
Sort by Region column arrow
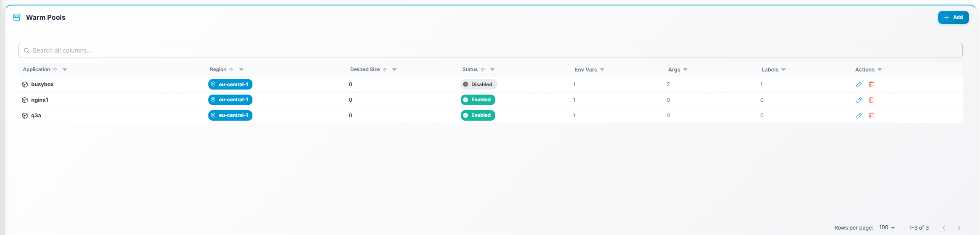tap(231, 70)
